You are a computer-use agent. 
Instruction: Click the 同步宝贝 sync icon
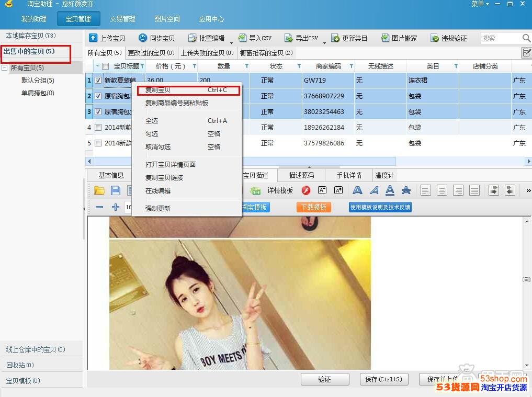click(142, 38)
